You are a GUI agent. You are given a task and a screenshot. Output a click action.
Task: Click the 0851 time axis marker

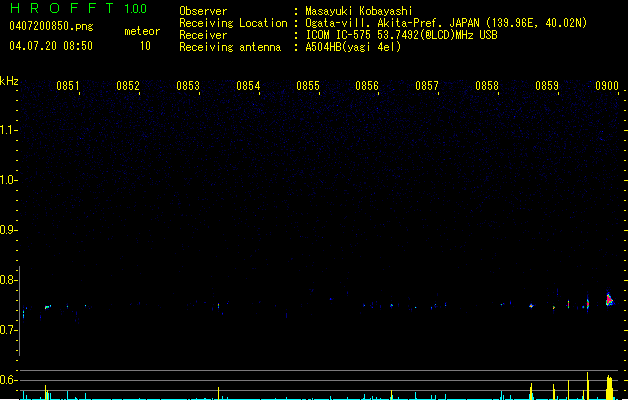[x=68, y=86]
